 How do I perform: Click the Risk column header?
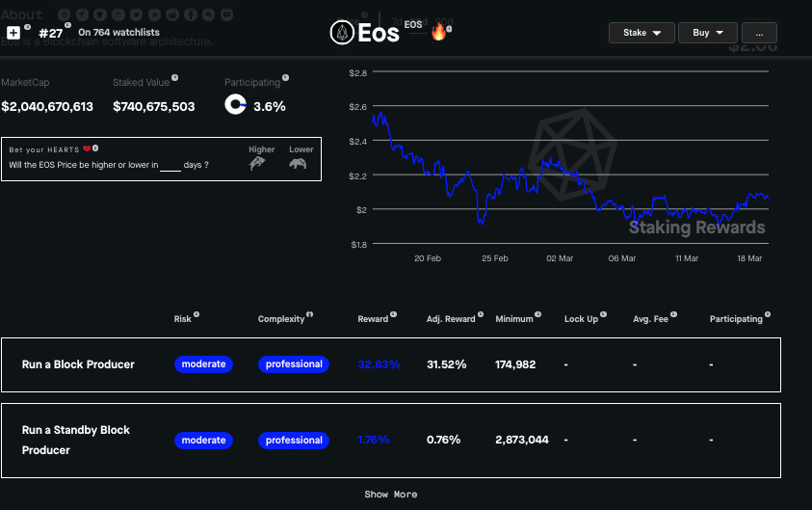[183, 319]
